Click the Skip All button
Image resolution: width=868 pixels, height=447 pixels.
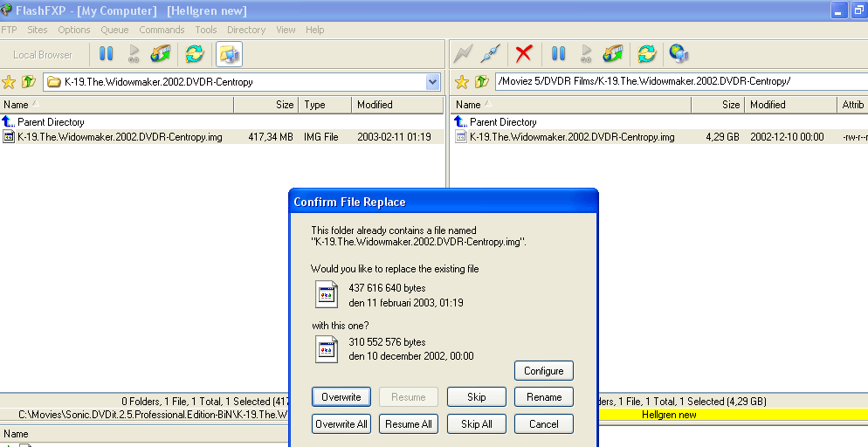(476, 424)
